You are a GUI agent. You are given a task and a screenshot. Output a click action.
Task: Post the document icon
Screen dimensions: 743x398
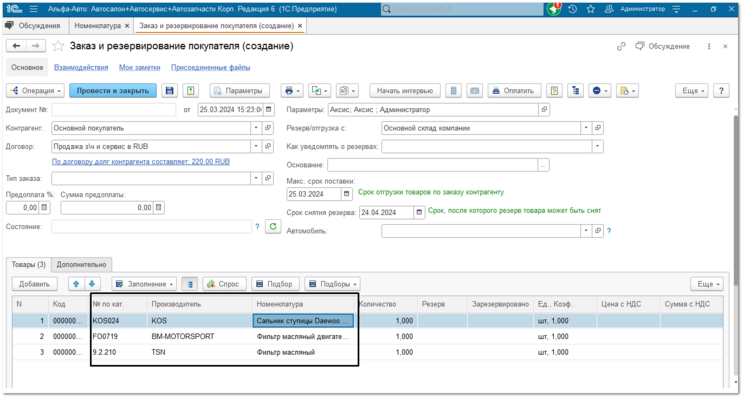coord(190,90)
